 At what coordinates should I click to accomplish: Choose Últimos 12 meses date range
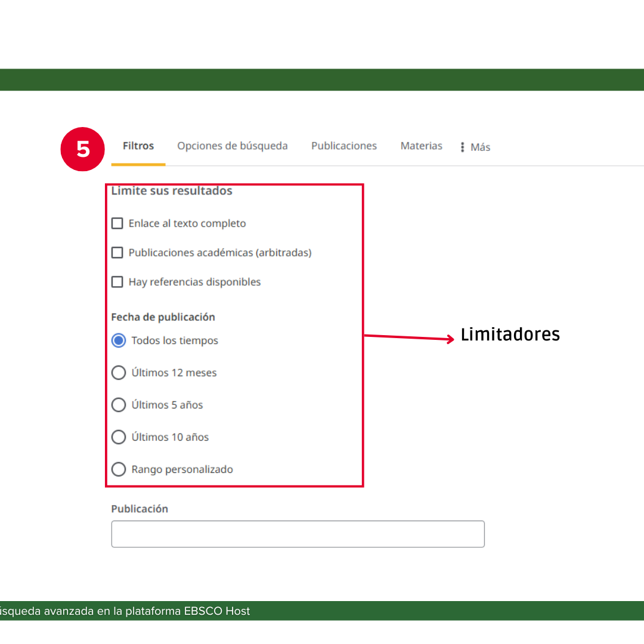pyautogui.click(x=118, y=372)
